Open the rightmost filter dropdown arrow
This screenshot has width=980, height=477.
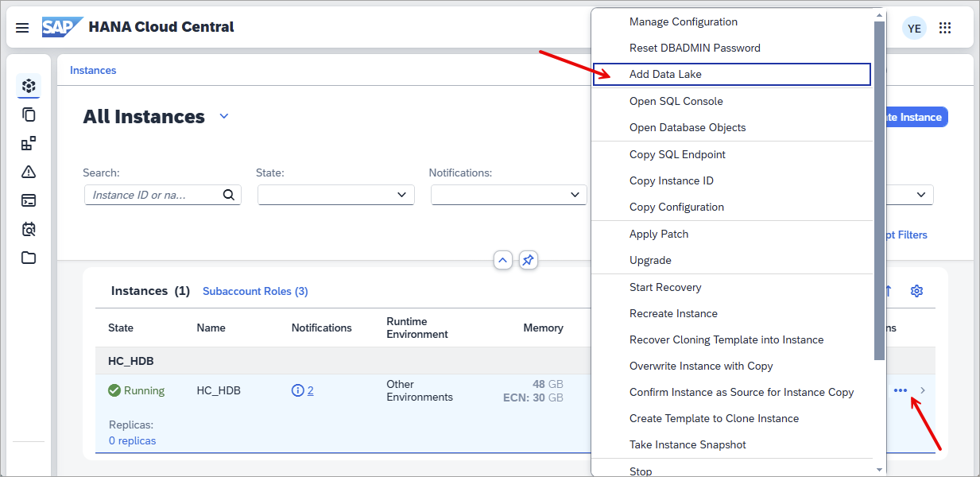[x=921, y=195]
